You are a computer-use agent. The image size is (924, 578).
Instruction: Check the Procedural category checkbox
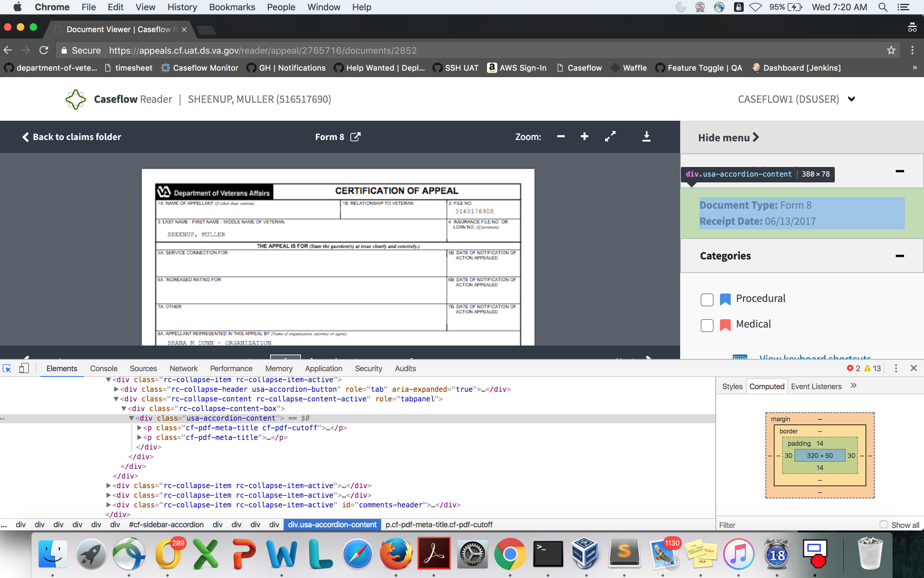pyautogui.click(x=707, y=299)
